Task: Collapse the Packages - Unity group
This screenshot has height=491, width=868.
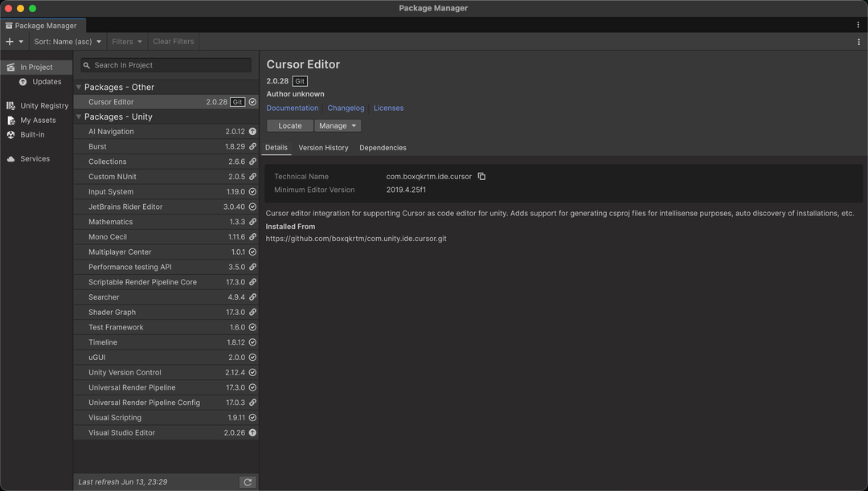Action: 79,117
